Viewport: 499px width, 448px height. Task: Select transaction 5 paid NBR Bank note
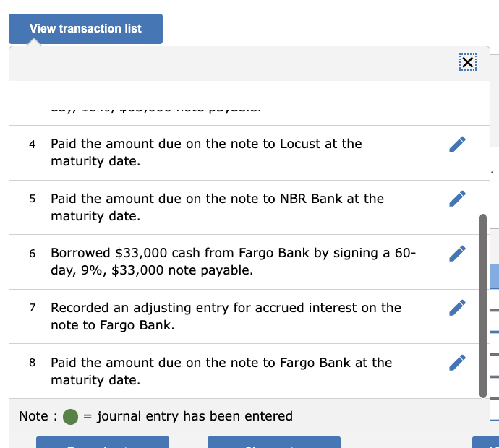coord(217,207)
